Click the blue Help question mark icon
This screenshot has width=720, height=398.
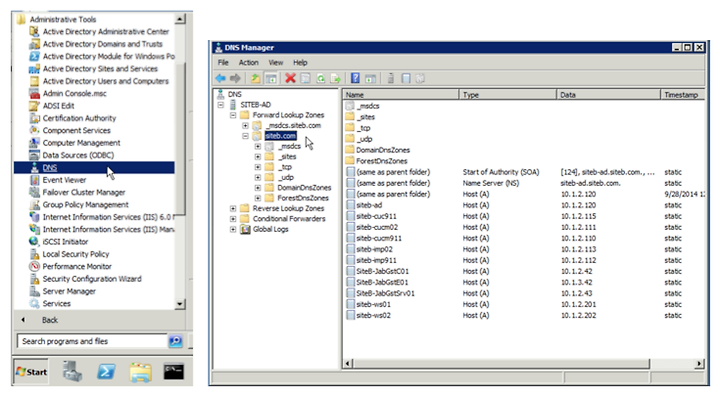click(355, 78)
